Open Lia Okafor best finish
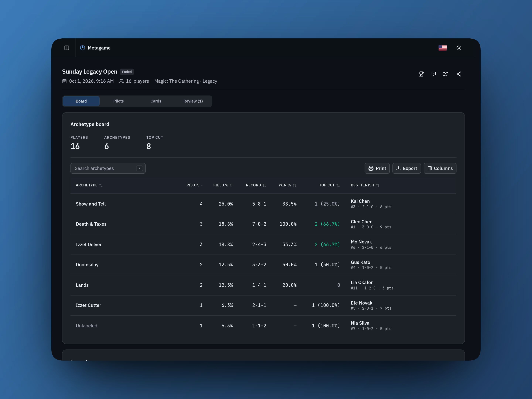This screenshot has width=532, height=399. click(362, 283)
